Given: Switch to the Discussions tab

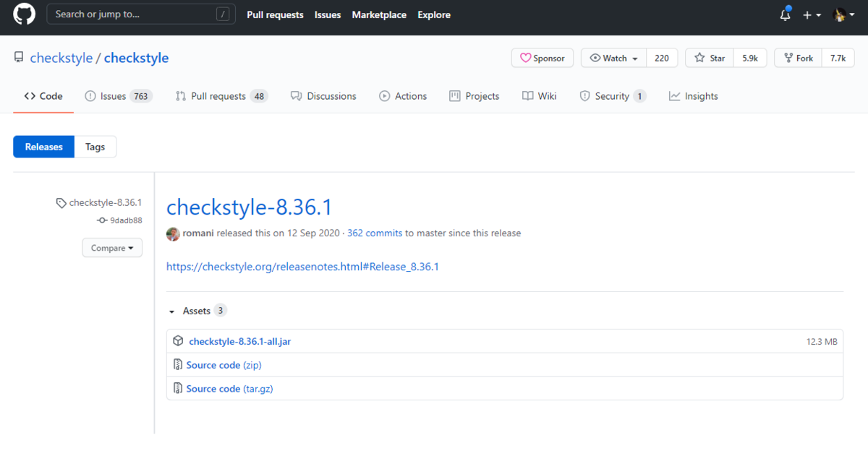Looking at the screenshot, I should coord(323,95).
